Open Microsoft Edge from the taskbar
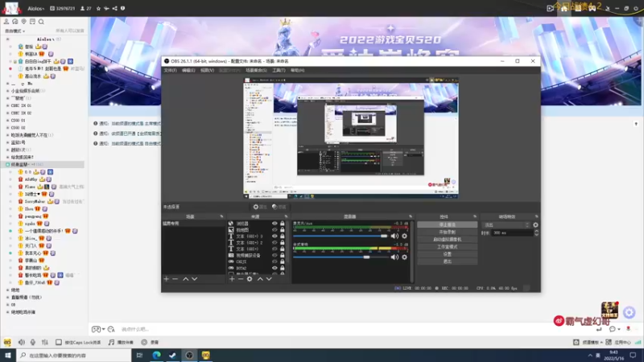This screenshot has width=644, height=362. (156, 356)
